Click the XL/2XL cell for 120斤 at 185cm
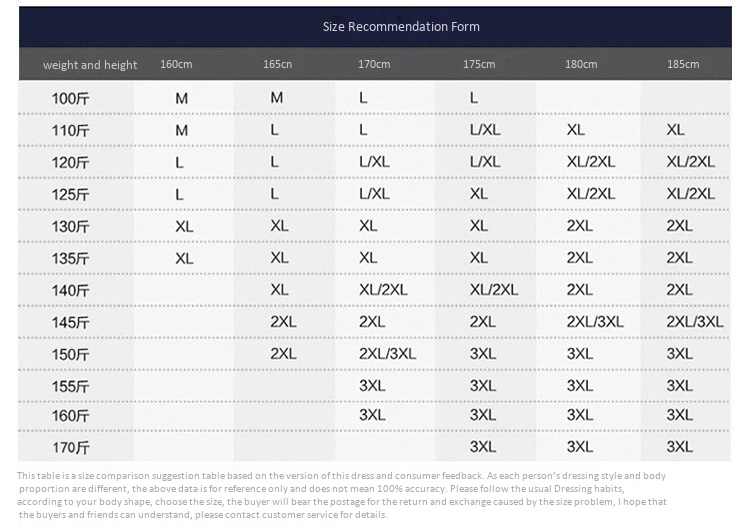The image size is (750, 531). click(690, 162)
